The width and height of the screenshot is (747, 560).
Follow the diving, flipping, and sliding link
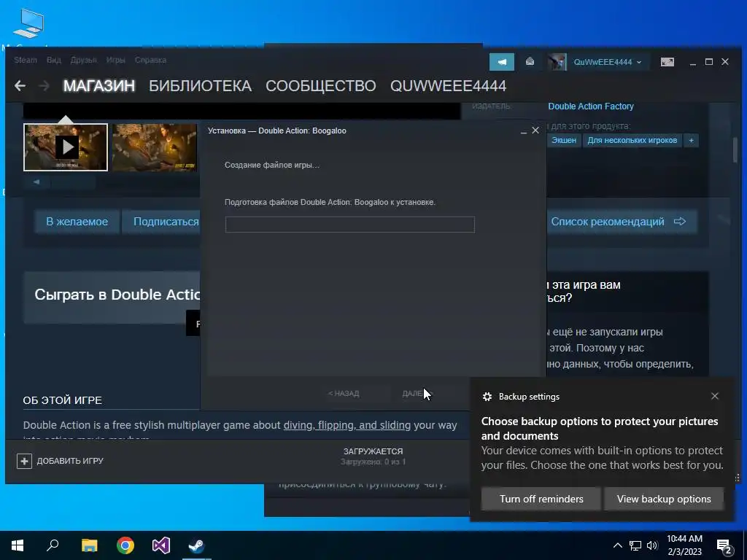(x=347, y=425)
